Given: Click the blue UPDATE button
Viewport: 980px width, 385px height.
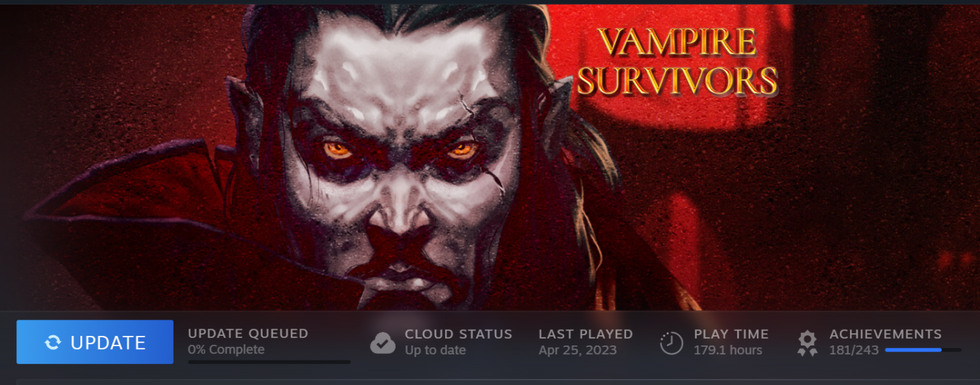Looking at the screenshot, I should (x=95, y=342).
